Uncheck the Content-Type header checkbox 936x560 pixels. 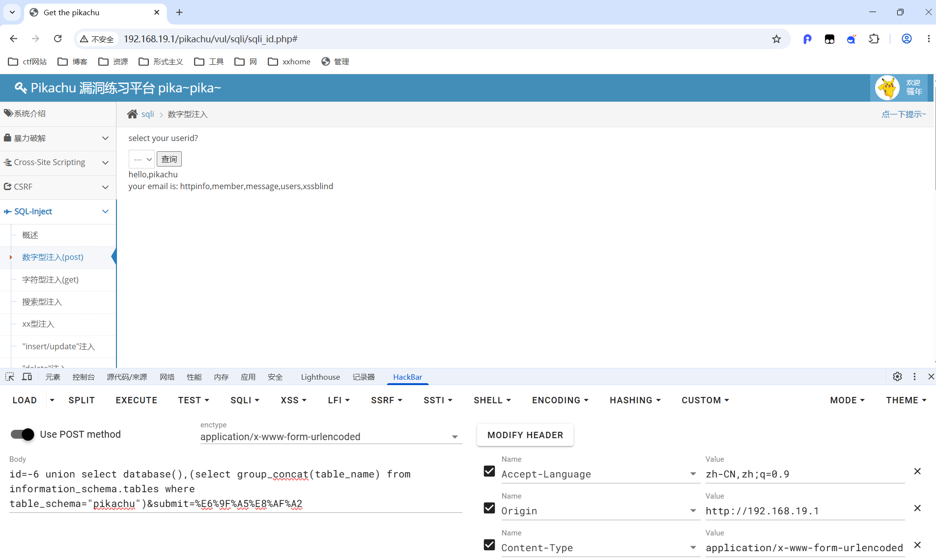(x=489, y=545)
